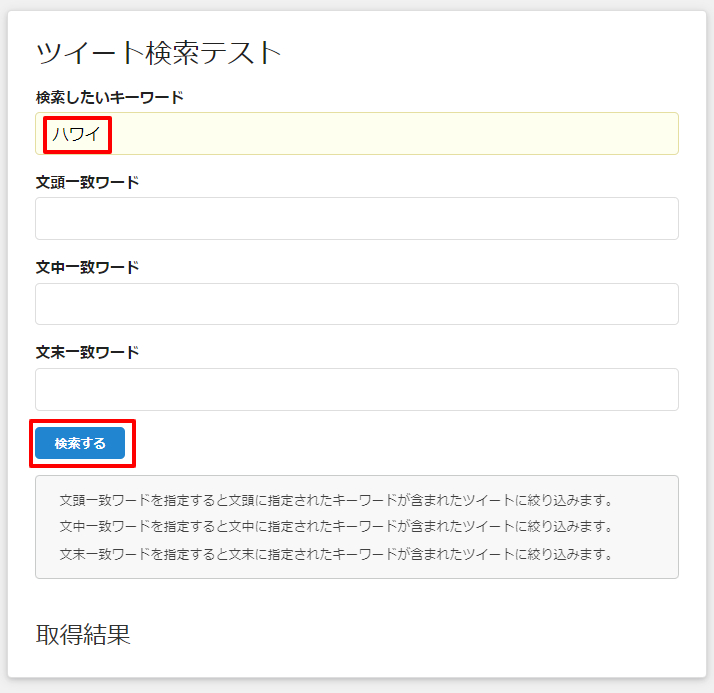Click the 文頭一致ワード text box
The height and width of the screenshot is (693, 714).
point(356,218)
